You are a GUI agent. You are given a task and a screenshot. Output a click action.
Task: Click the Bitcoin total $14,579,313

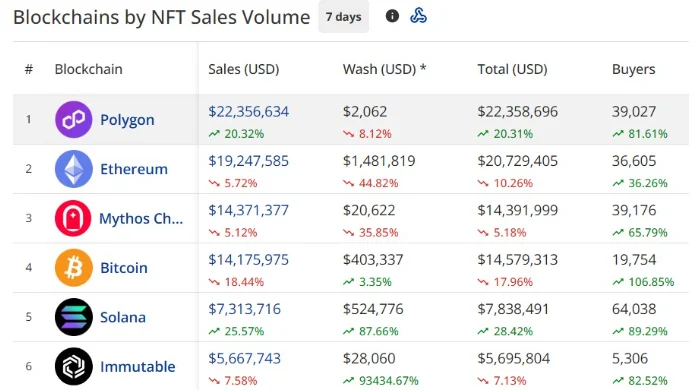point(518,259)
